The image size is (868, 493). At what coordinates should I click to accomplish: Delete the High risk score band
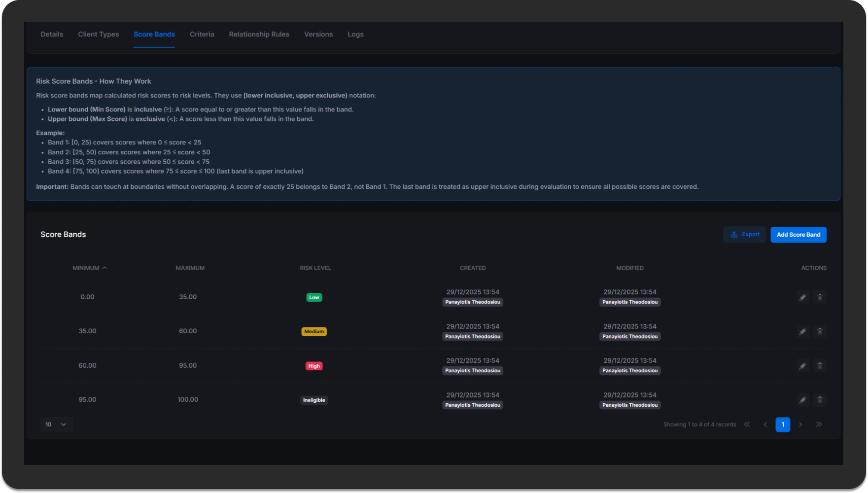[820, 366]
